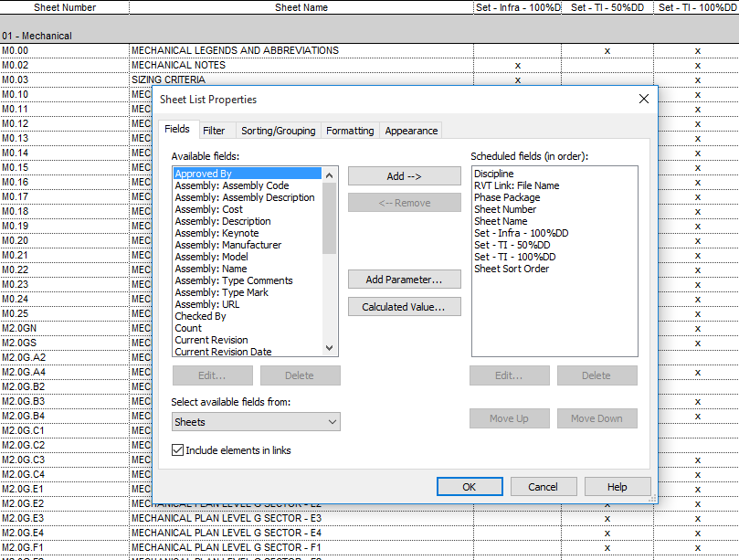Open the Calculated Value... dialog
The image size is (739, 560).
(x=404, y=307)
